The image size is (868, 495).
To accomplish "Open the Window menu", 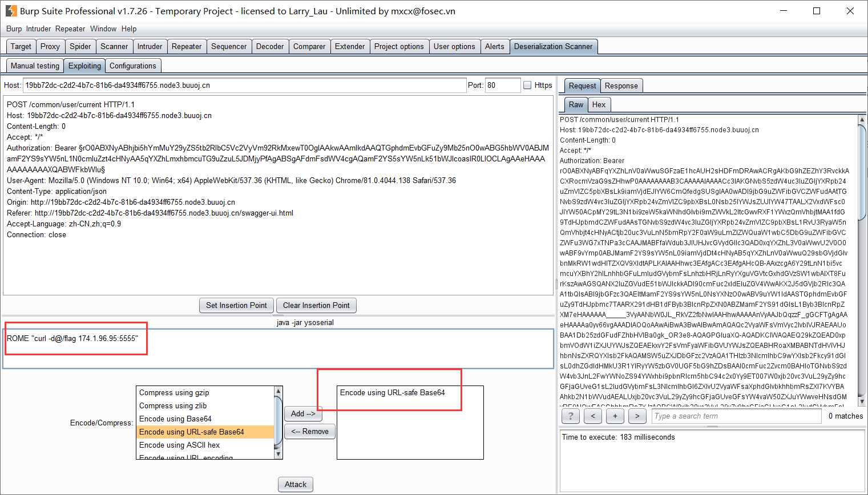I will [103, 29].
